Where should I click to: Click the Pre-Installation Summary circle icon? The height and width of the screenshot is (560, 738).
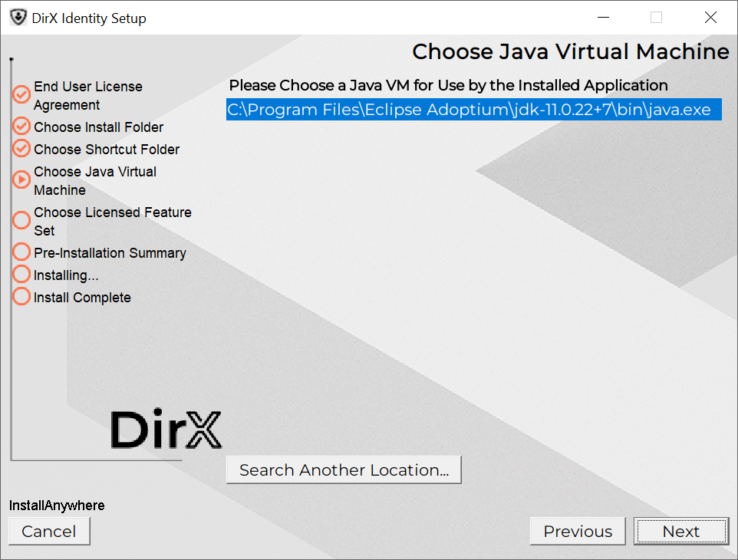[x=21, y=252]
